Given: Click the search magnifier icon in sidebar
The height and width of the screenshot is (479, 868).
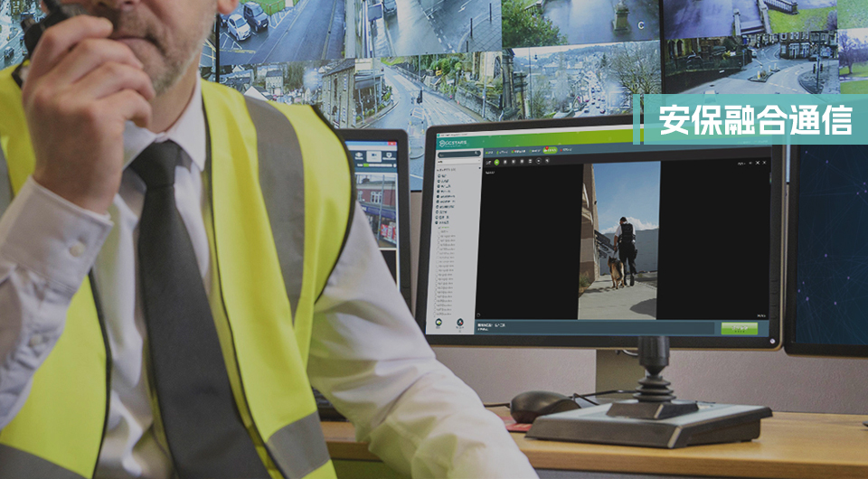Looking at the screenshot, I should click(x=478, y=154).
